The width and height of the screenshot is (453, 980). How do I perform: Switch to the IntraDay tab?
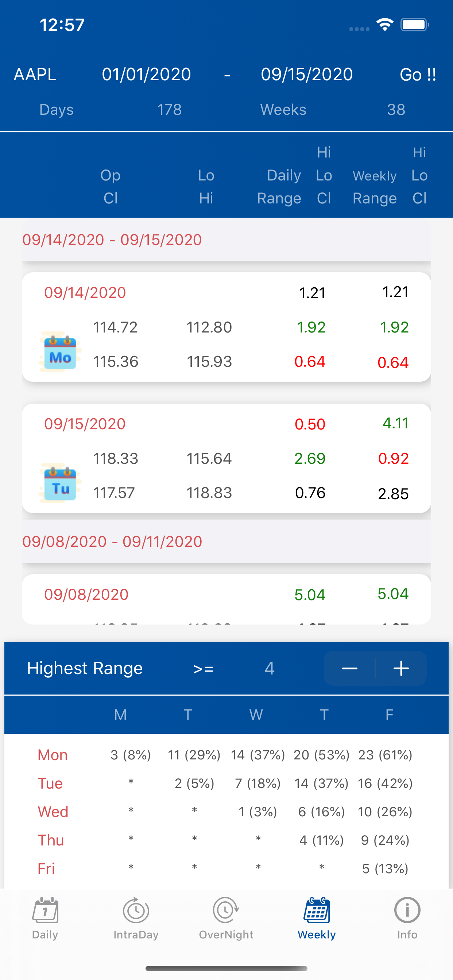[x=136, y=918]
